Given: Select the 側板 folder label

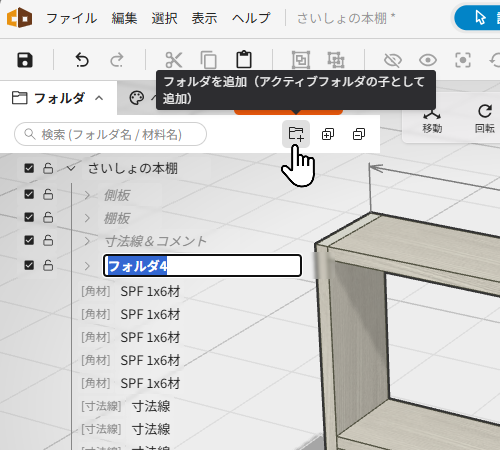Looking at the screenshot, I should click(117, 195).
